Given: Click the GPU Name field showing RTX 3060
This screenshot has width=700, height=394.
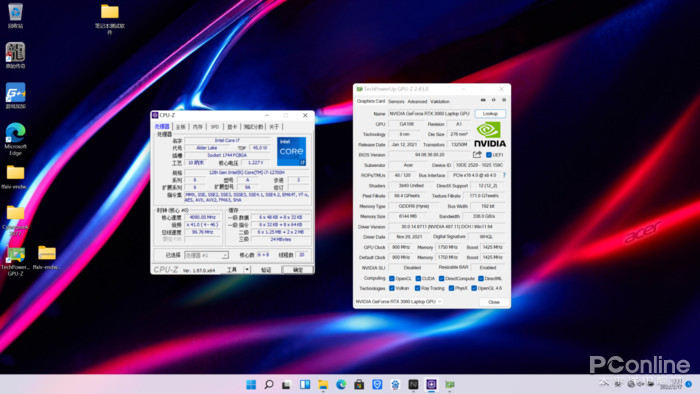Looking at the screenshot, I should tap(429, 114).
